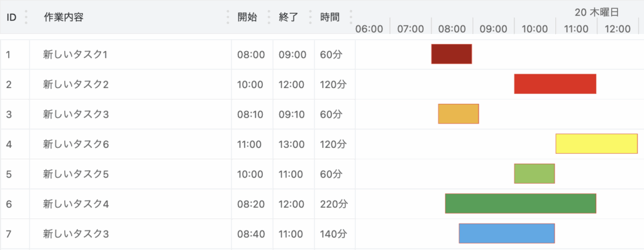Screen dimensions: 644x250
Task: Select the orange Gantt bar in row 3
Action: pyautogui.click(x=458, y=114)
